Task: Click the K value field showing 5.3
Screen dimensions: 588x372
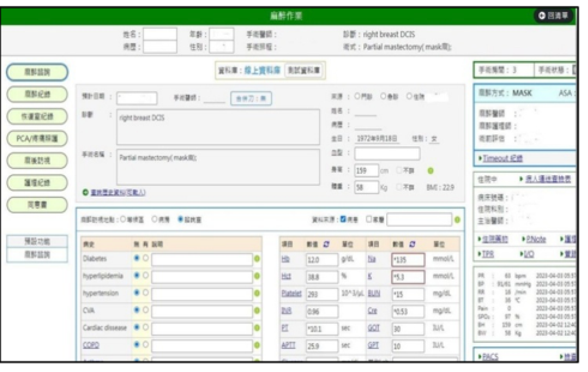Action: coord(408,277)
